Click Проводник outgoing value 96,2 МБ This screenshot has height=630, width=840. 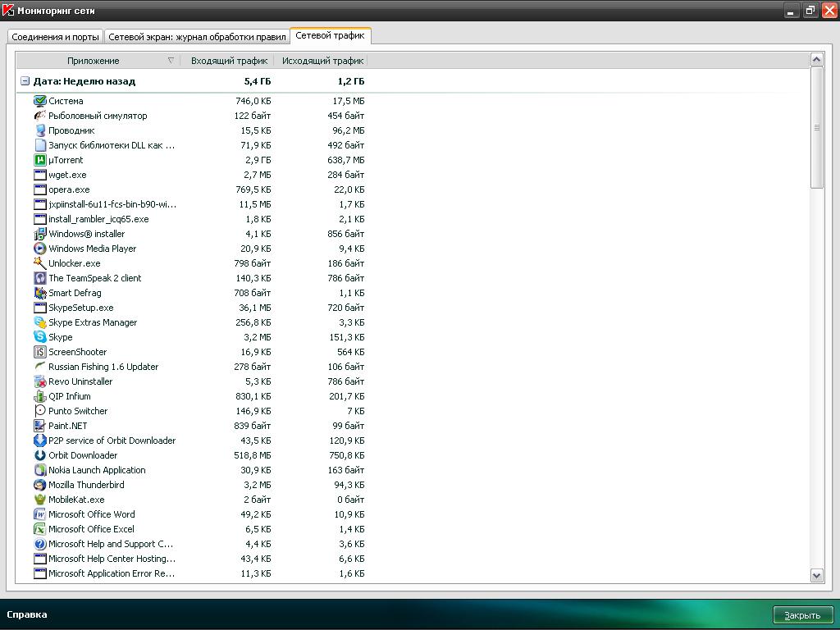(348, 130)
